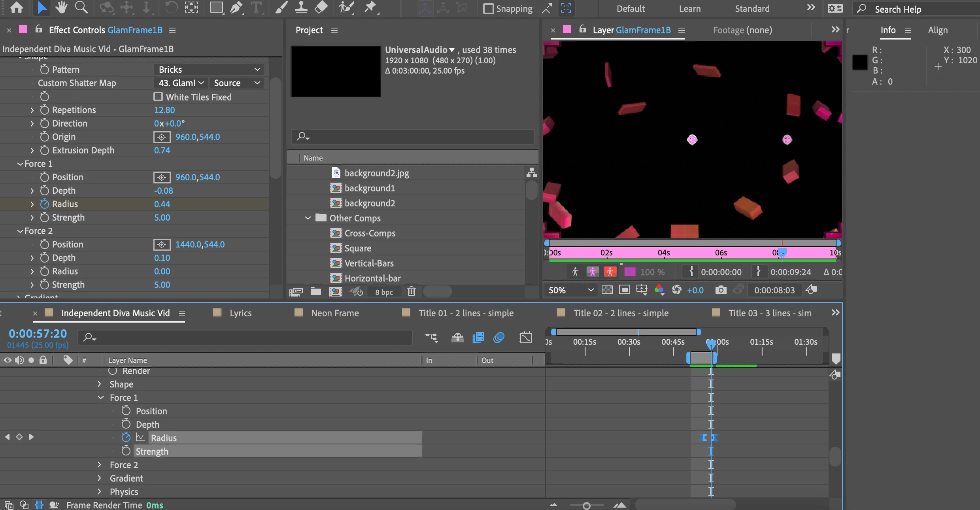Image resolution: width=980 pixels, height=510 pixels.
Task: Enable the White Tiles Fixed checkbox
Action: click(x=158, y=97)
